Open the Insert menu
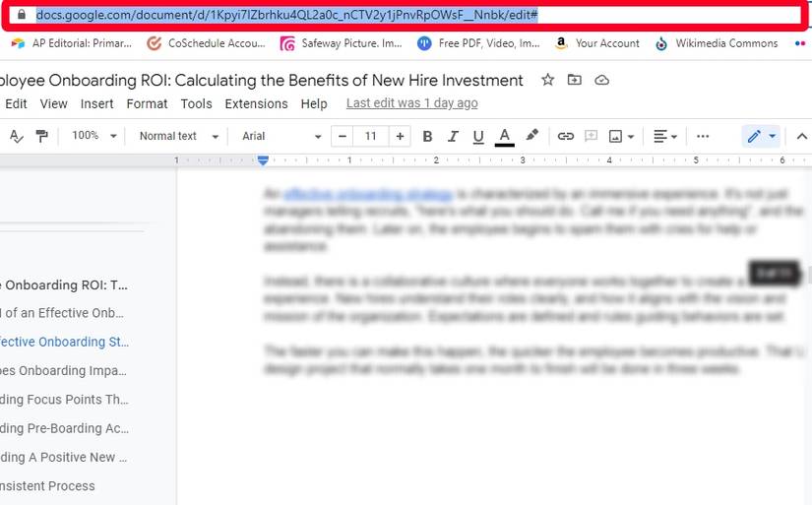The height and width of the screenshot is (505, 812). point(96,104)
